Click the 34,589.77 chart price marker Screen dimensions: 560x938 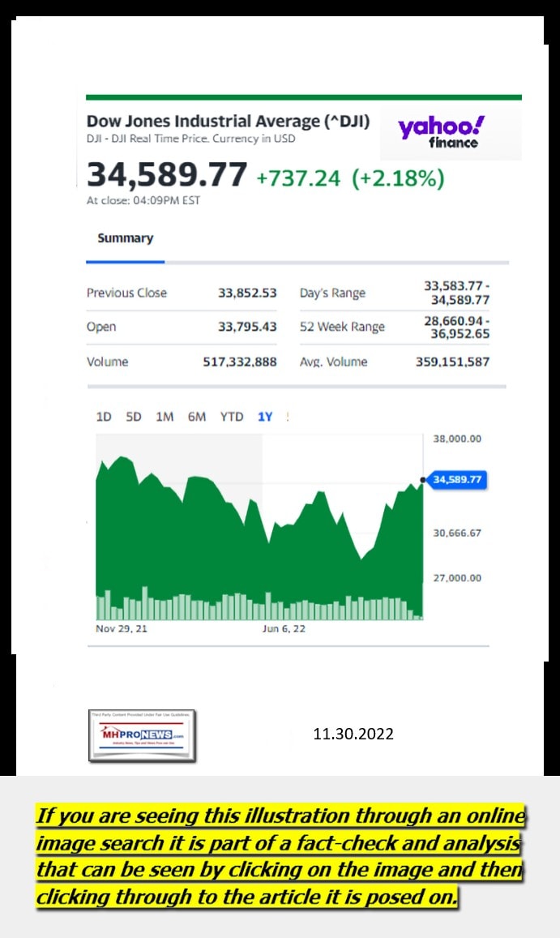tap(456, 479)
